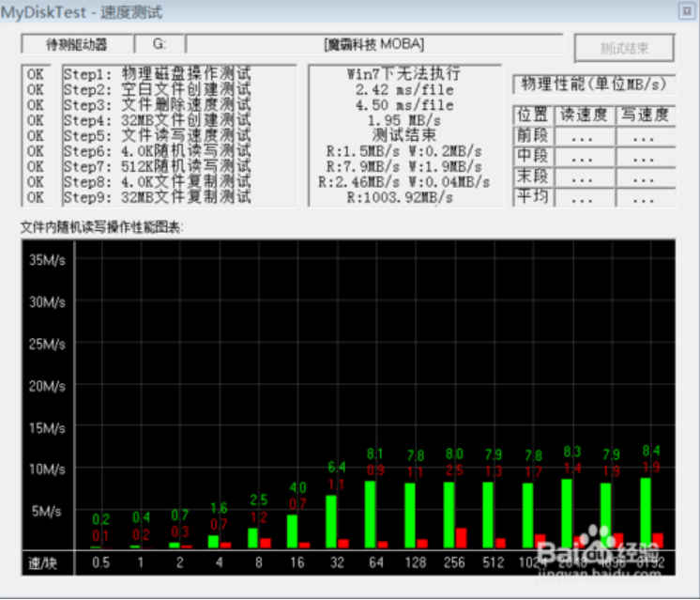Click the 读速度 column header
The width and height of the screenshot is (700, 600).
[582, 115]
